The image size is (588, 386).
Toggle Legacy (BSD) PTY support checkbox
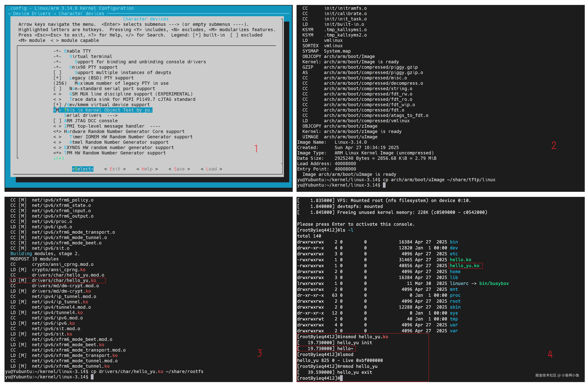point(57,78)
